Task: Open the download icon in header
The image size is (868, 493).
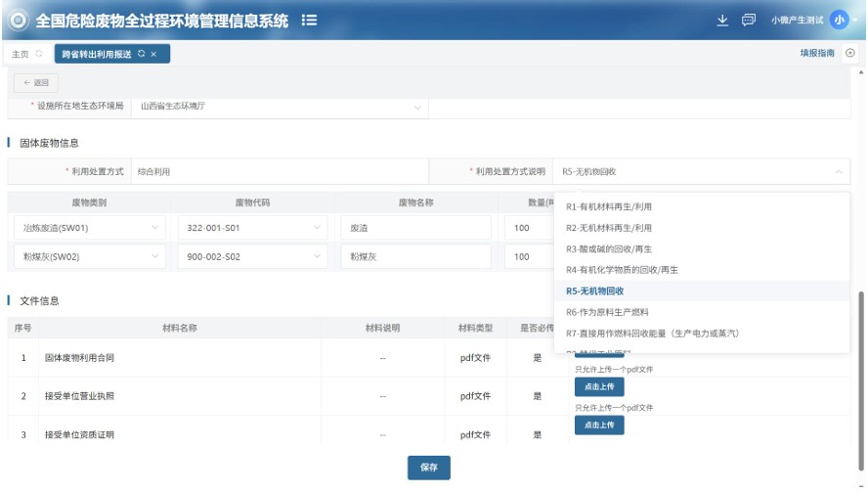Action: point(721,21)
